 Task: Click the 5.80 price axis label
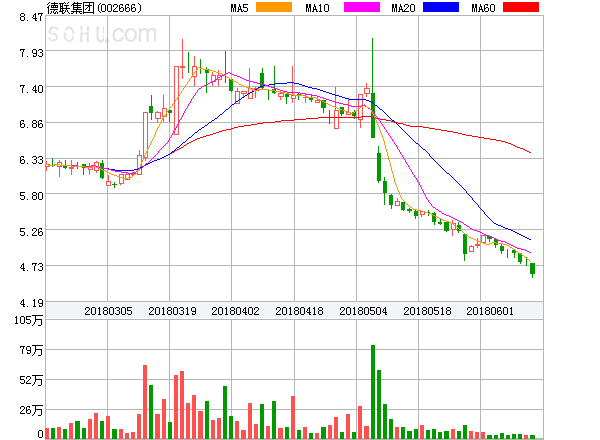[31, 196]
